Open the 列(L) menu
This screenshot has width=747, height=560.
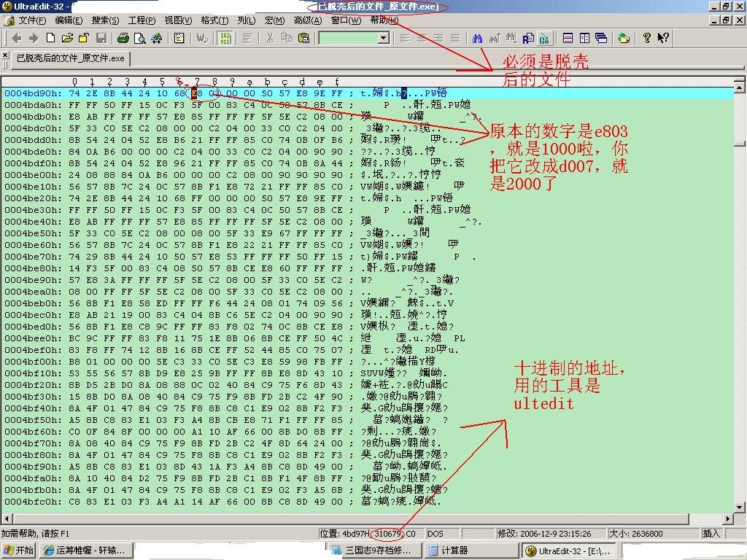pyautogui.click(x=247, y=20)
